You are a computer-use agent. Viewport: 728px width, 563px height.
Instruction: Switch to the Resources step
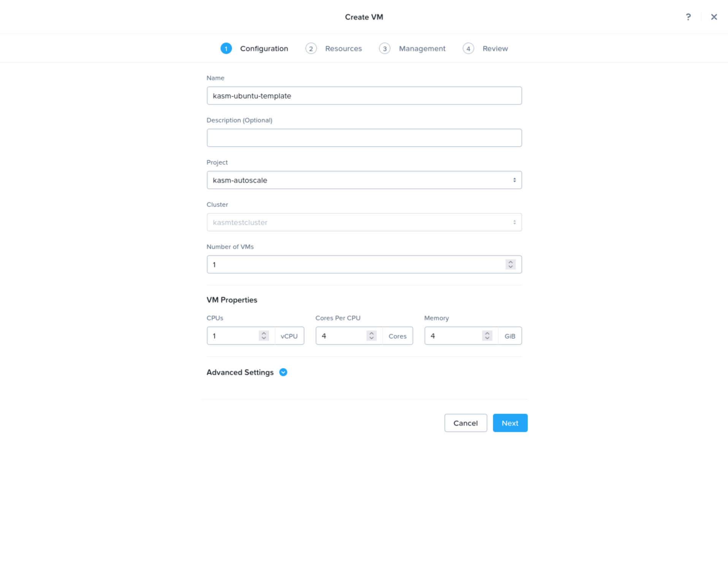coord(343,48)
